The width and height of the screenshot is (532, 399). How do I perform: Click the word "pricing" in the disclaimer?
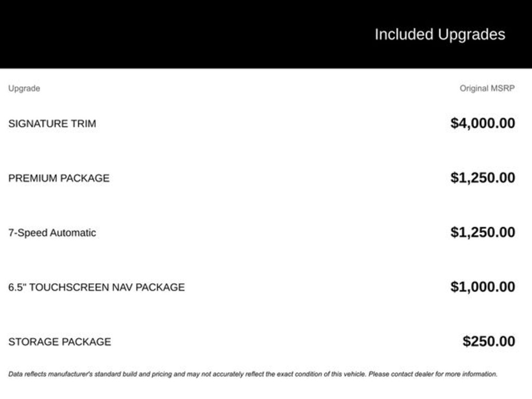161,374
